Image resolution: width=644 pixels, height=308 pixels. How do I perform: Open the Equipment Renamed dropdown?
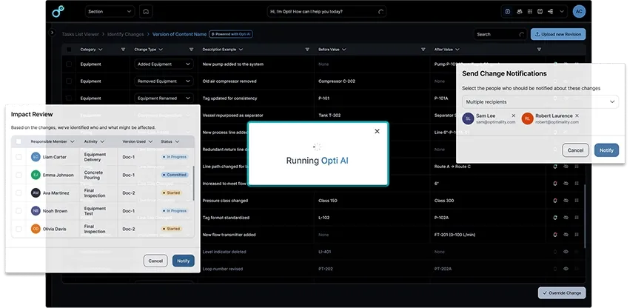coord(164,98)
